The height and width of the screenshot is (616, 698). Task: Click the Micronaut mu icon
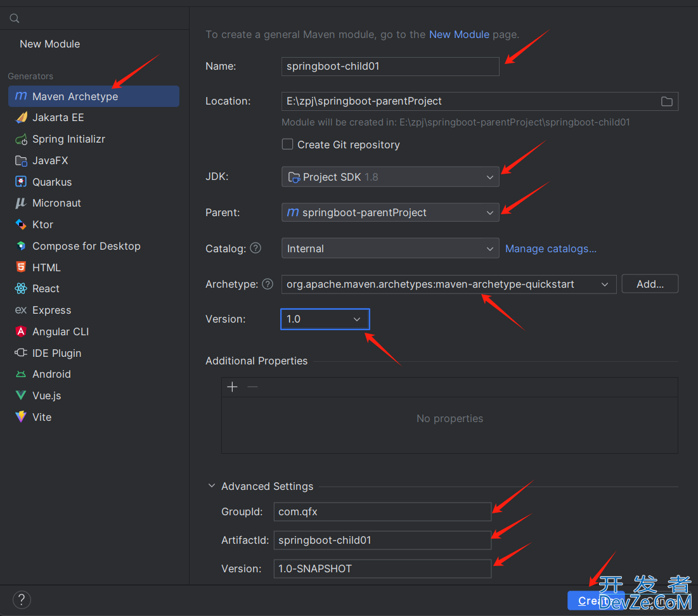pyautogui.click(x=21, y=203)
